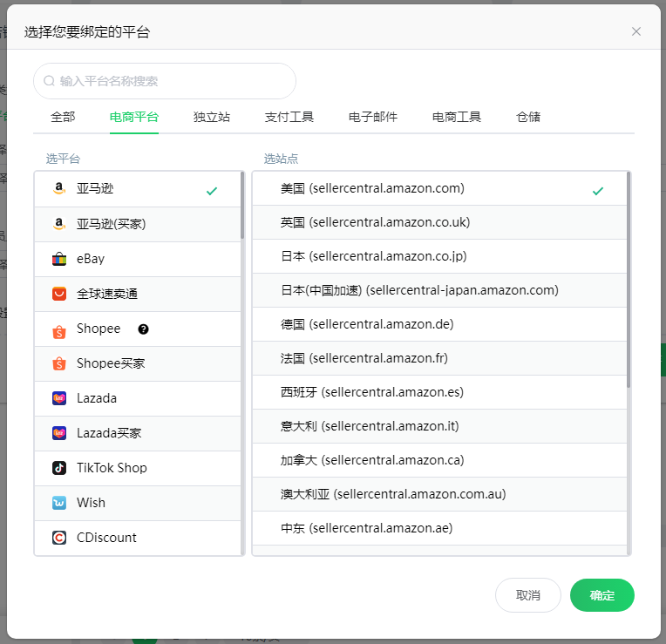The height and width of the screenshot is (644, 666).
Task: Click the Amazon logo icon for 亚马逊
Action: (x=59, y=188)
